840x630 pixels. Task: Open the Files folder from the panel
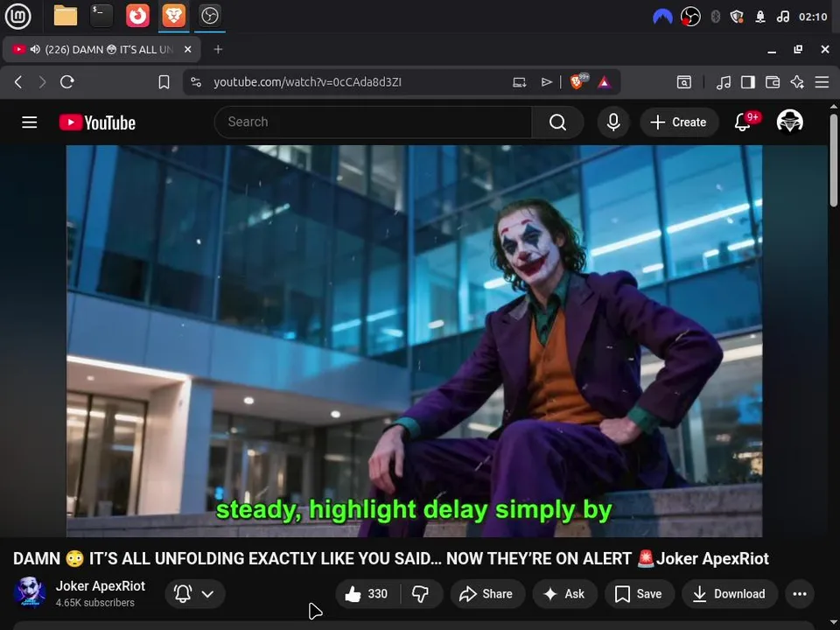coord(66,16)
